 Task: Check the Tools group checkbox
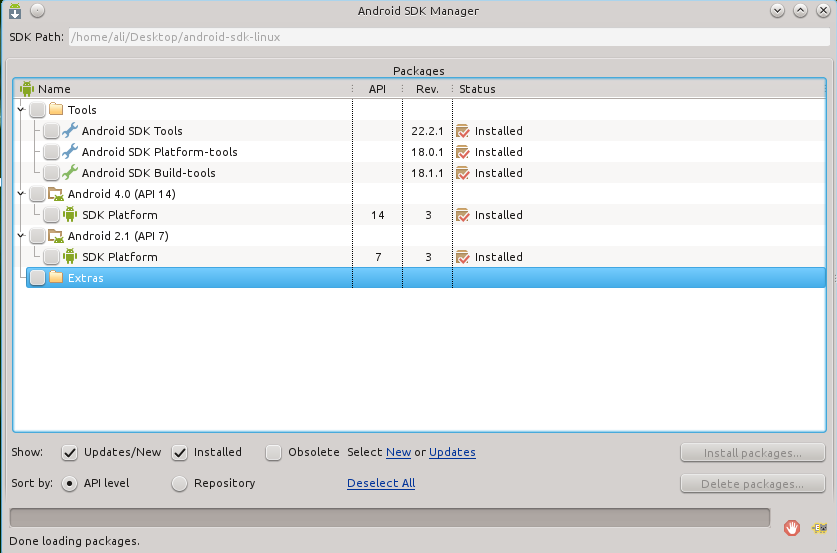pyautogui.click(x=37, y=110)
